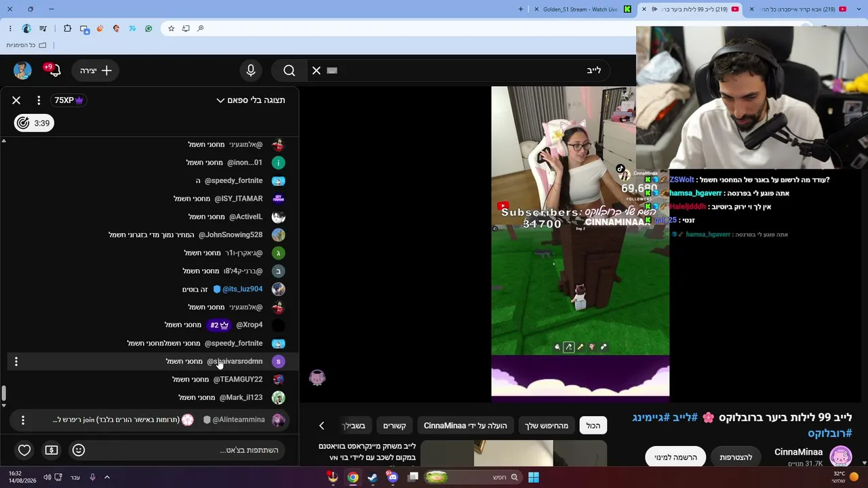Click the עבר language indicator in taskbar
The height and width of the screenshot is (488, 868).
[x=75, y=477]
